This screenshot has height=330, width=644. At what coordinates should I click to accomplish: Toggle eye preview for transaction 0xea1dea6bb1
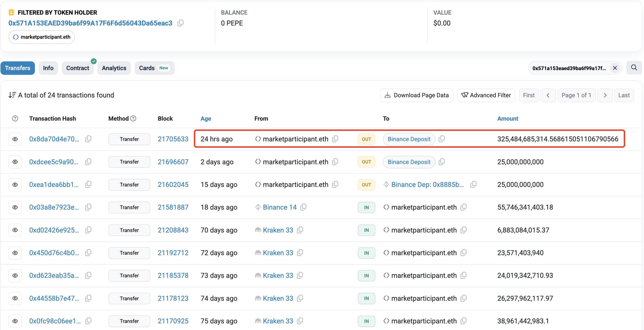(15, 185)
